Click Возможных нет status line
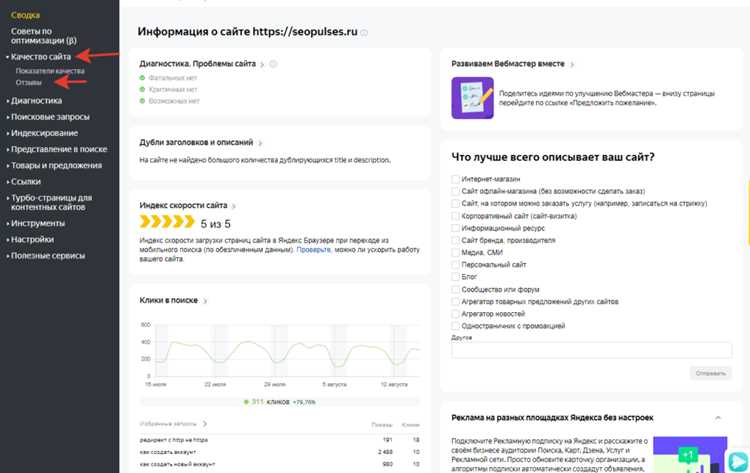This screenshot has width=750, height=473. 169,101
